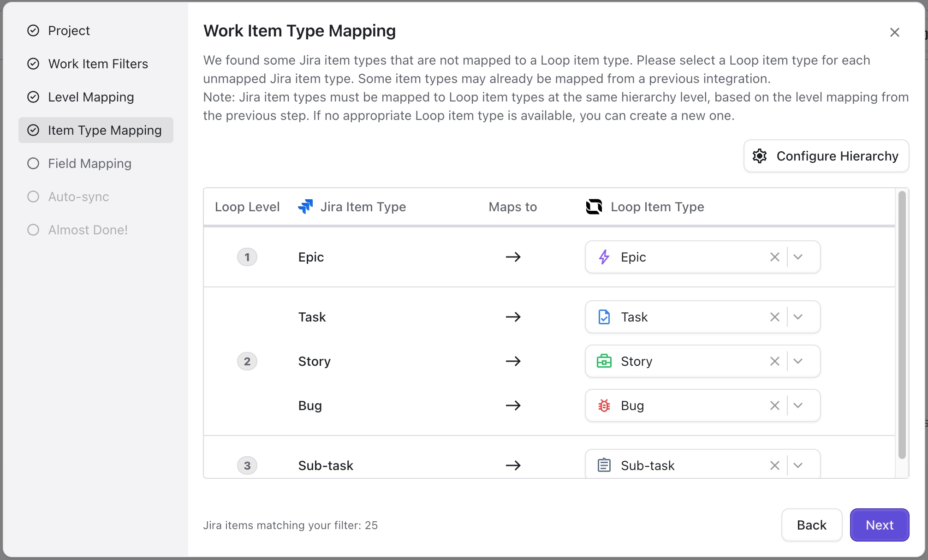Click the Next button
The height and width of the screenshot is (560, 928).
(x=880, y=525)
